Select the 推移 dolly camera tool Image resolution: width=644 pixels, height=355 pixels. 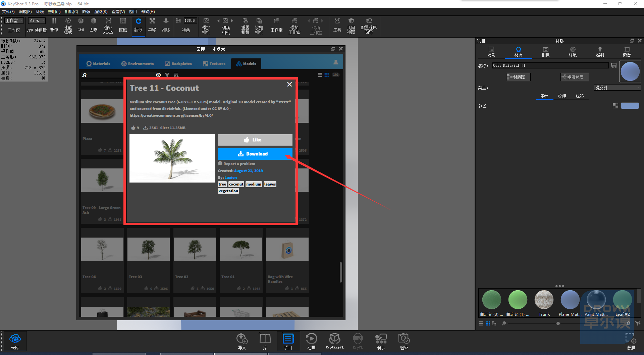click(x=166, y=25)
